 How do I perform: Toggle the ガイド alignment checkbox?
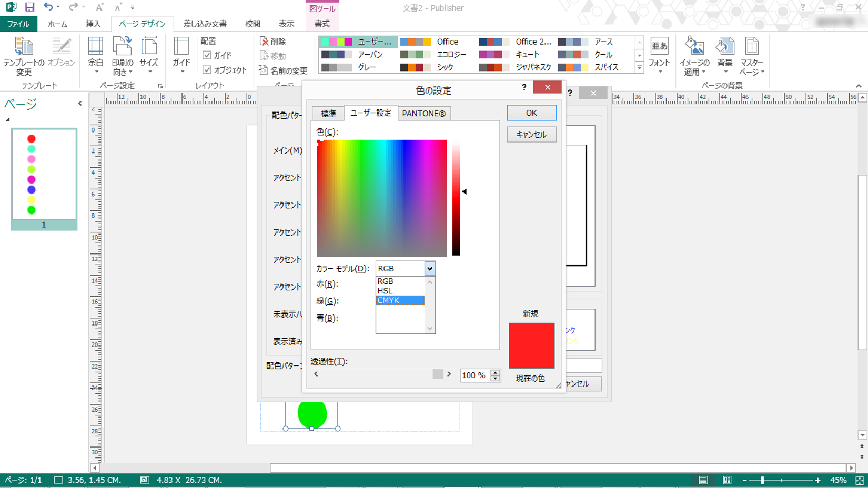click(x=207, y=55)
